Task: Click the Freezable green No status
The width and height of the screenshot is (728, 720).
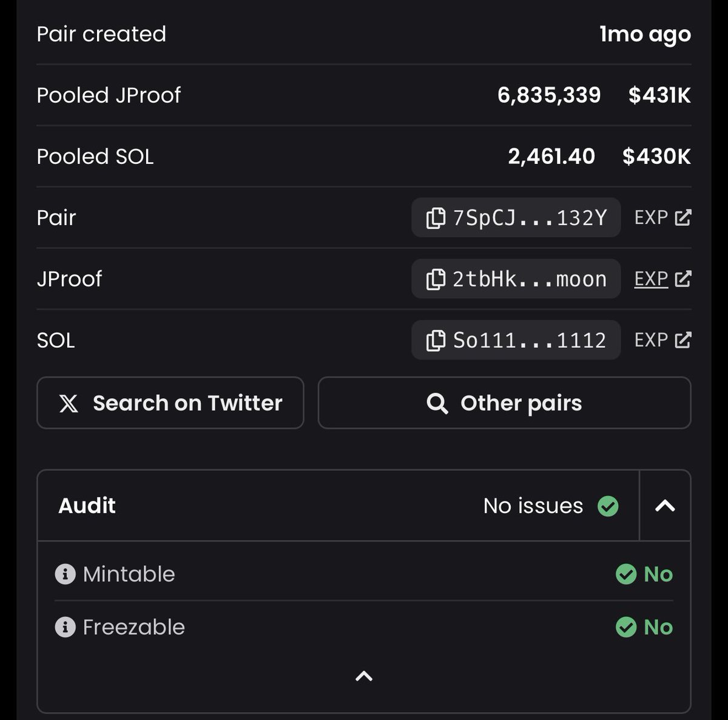Action: tap(644, 627)
